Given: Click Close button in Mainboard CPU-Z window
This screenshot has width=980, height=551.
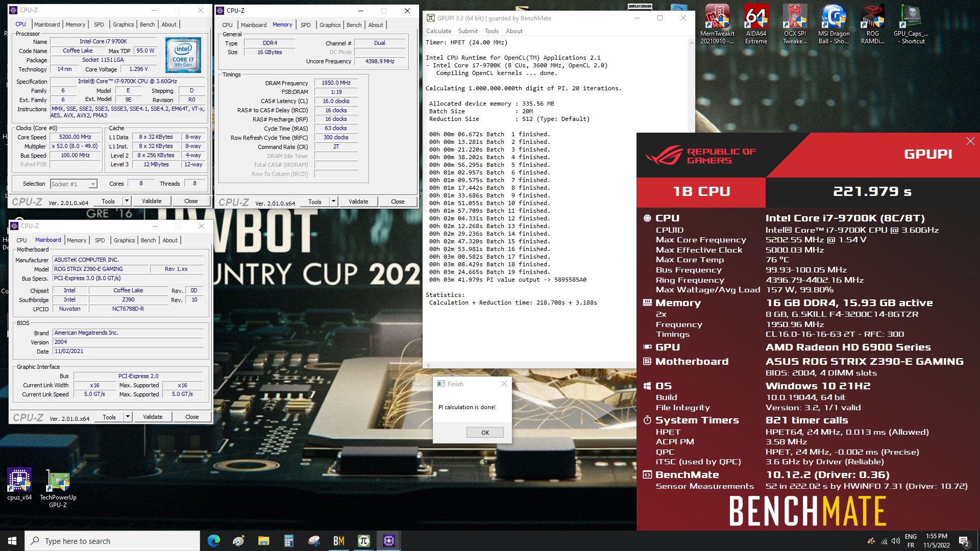Looking at the screenshot, I should [192, 417].
